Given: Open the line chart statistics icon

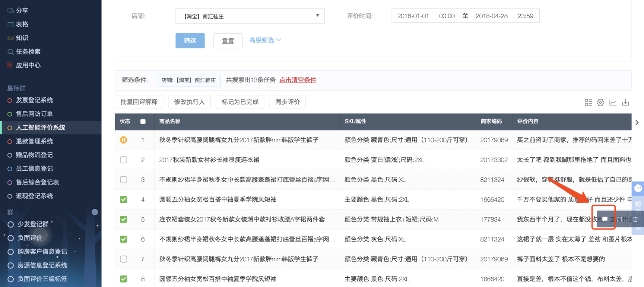Looking at the screenshot, I should click(613, 102).
